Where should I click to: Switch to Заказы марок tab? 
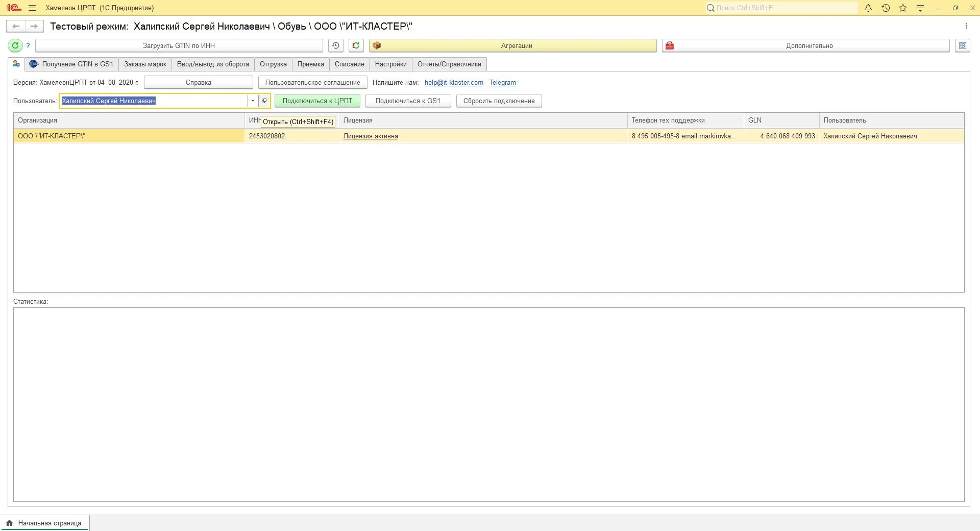click(x=145, y=64)
